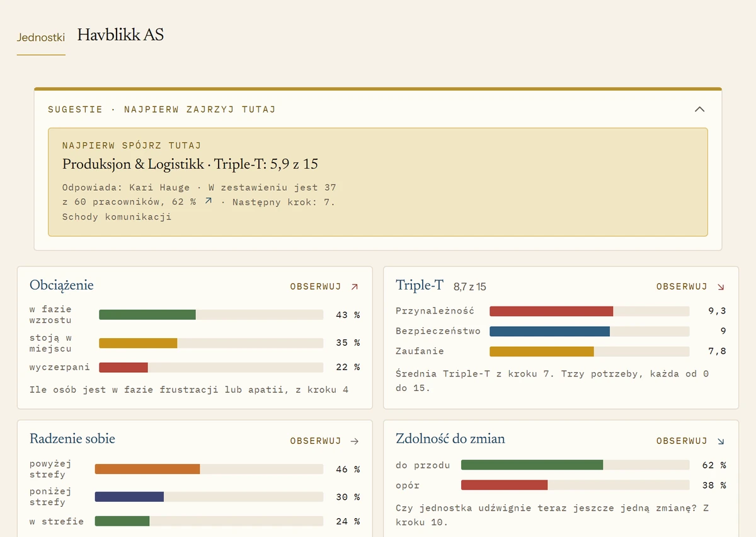Click the 'Schody komunikacji' text
The image size is (756, 537).
point(117,217)
